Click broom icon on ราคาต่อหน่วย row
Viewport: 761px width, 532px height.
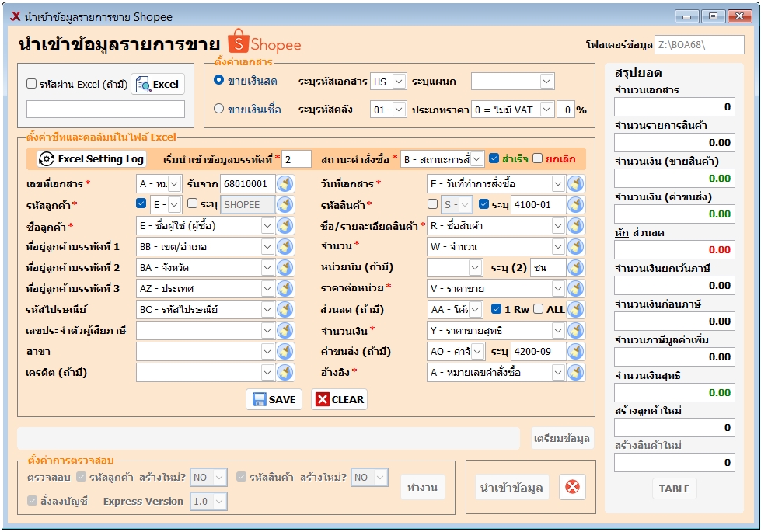(x=575, y=289)
